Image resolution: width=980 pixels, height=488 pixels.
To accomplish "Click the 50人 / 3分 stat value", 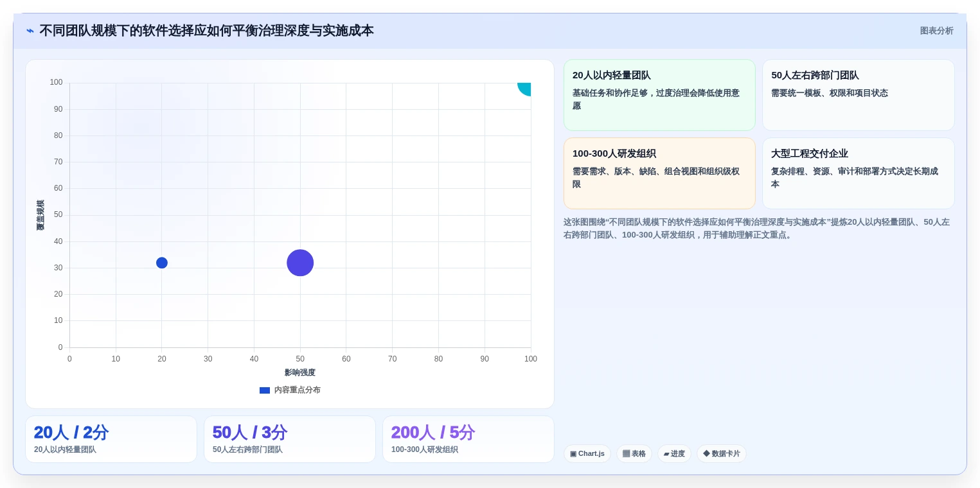I will point(250,433).
